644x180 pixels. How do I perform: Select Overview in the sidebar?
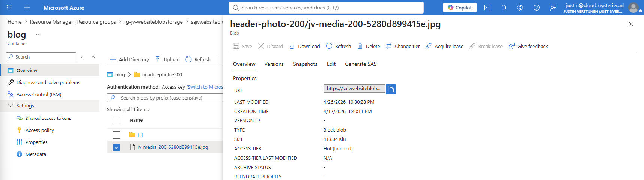click(50, 70)
